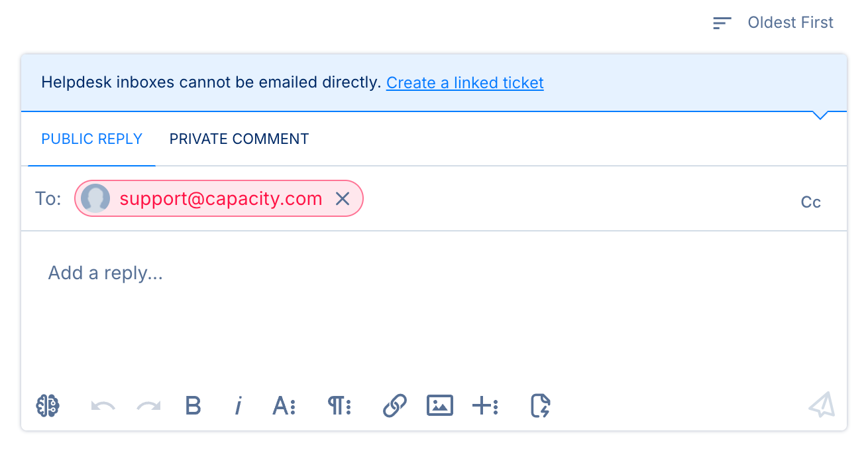Screen dimensions: 868x451
Task: Change sort order from Oldest First
Action: coord(773,23)
